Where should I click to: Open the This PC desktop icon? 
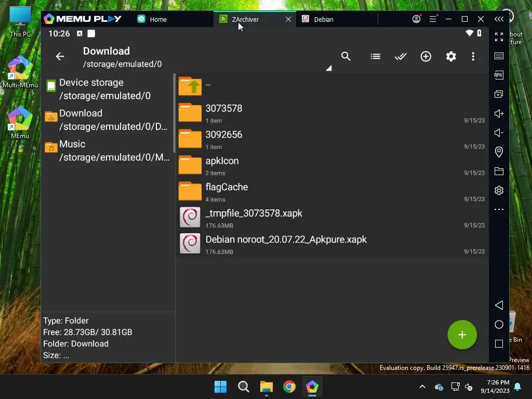click(x=20, y=22)
